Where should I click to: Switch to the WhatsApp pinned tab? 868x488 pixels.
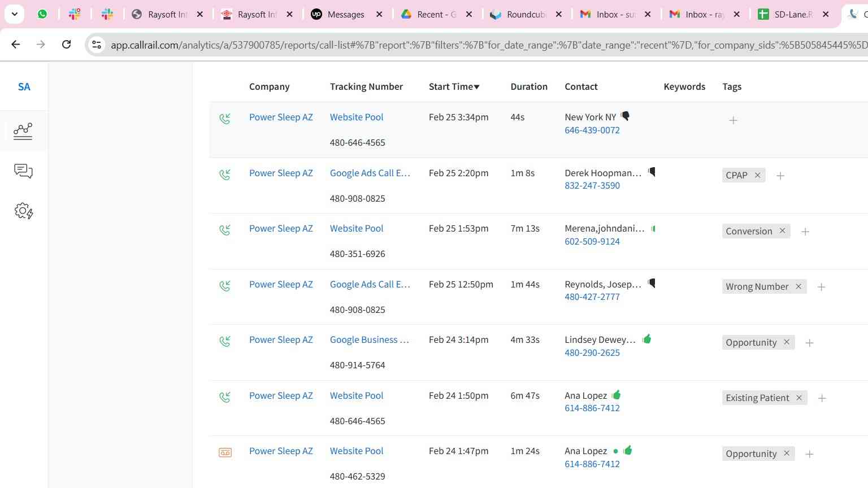42,14
